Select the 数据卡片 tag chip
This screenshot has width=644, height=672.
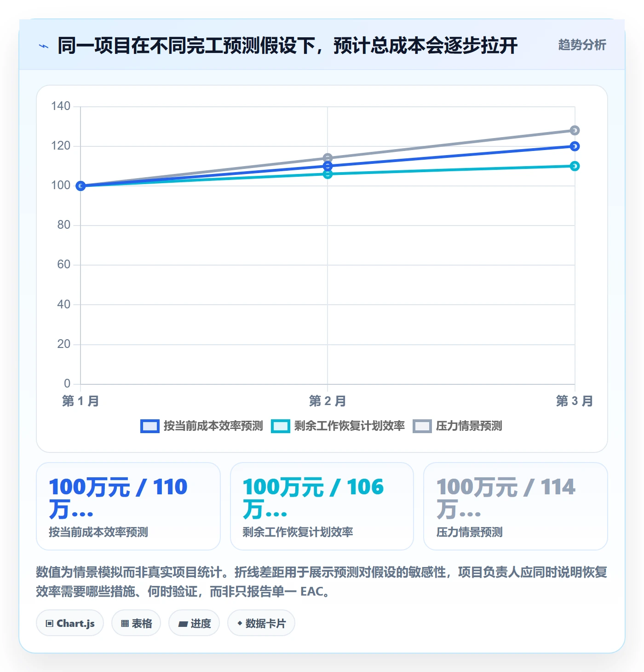[x=261, y=623]
